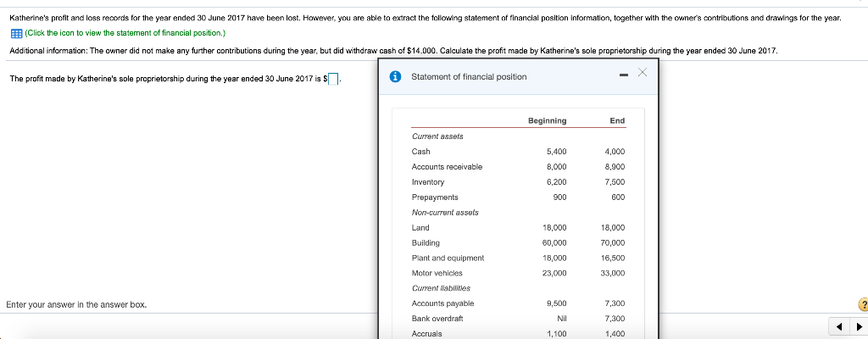This screenshot has height=339, width=868.
Task: Select the Beginning column header
Action: pos(547,120)
